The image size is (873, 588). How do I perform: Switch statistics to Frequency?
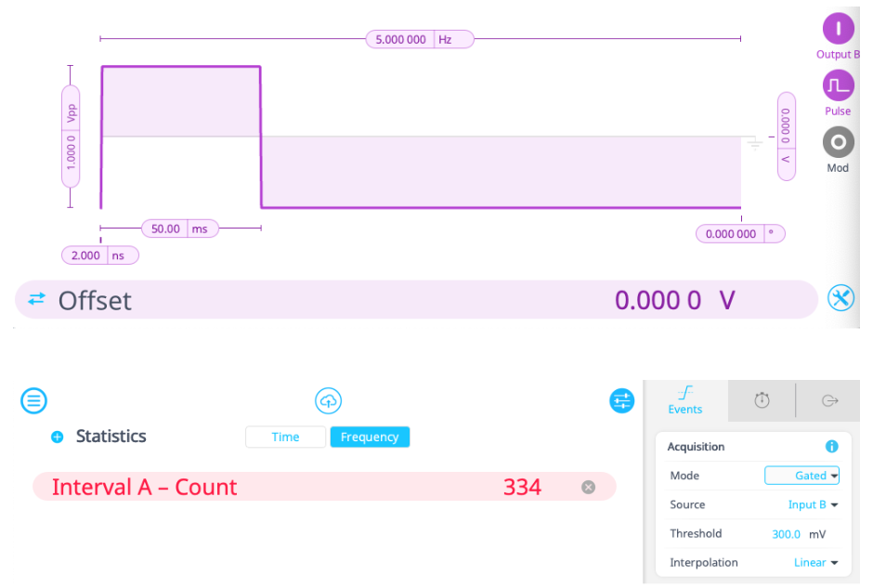coord(370,437)
